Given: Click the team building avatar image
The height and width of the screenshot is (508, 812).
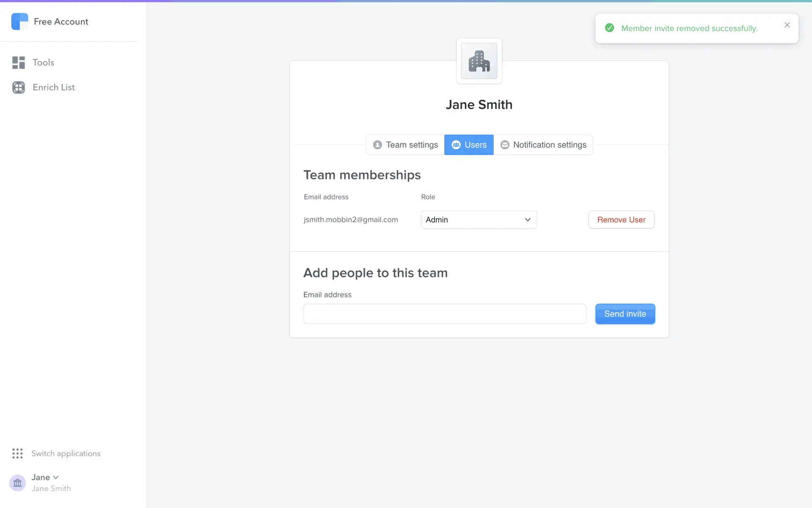Looking at the screenshot, I should tap(479, 61).
